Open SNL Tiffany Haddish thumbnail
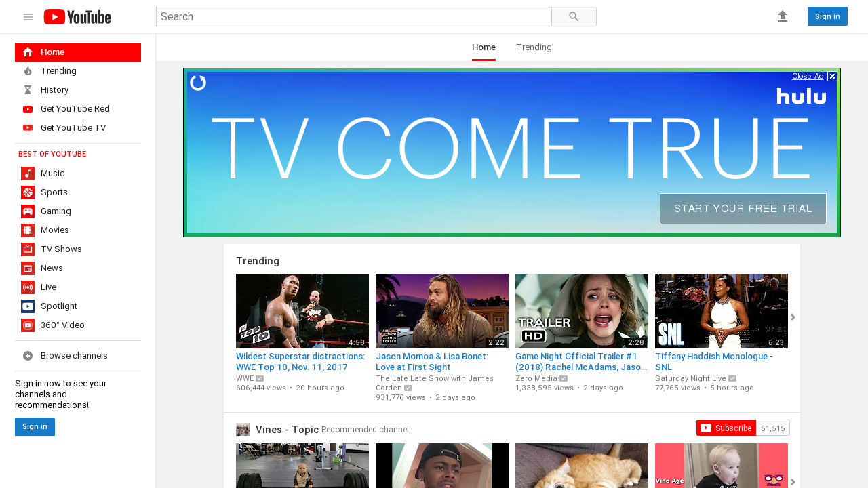Image resolution: width=868 pixels, height=488 pixels. [722, 311]
